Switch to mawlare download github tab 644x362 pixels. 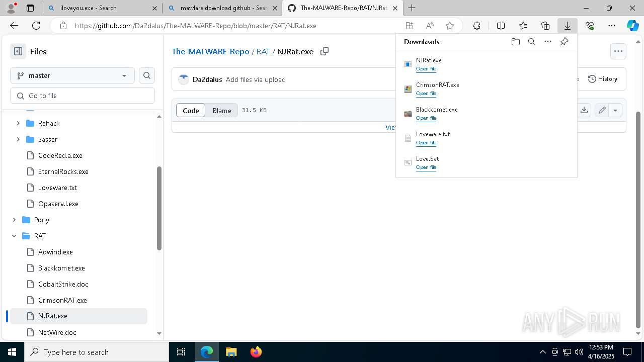pos(222,8)
